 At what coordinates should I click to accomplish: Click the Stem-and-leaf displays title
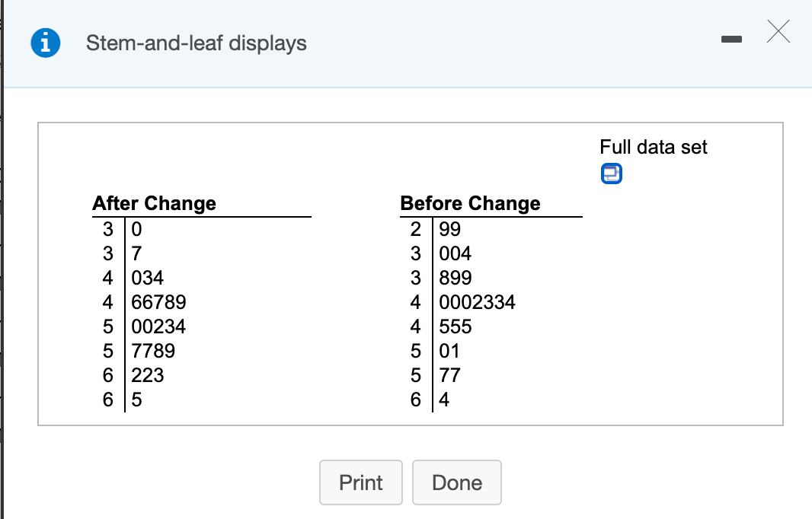pyautogui.click(x=197, y=43)
